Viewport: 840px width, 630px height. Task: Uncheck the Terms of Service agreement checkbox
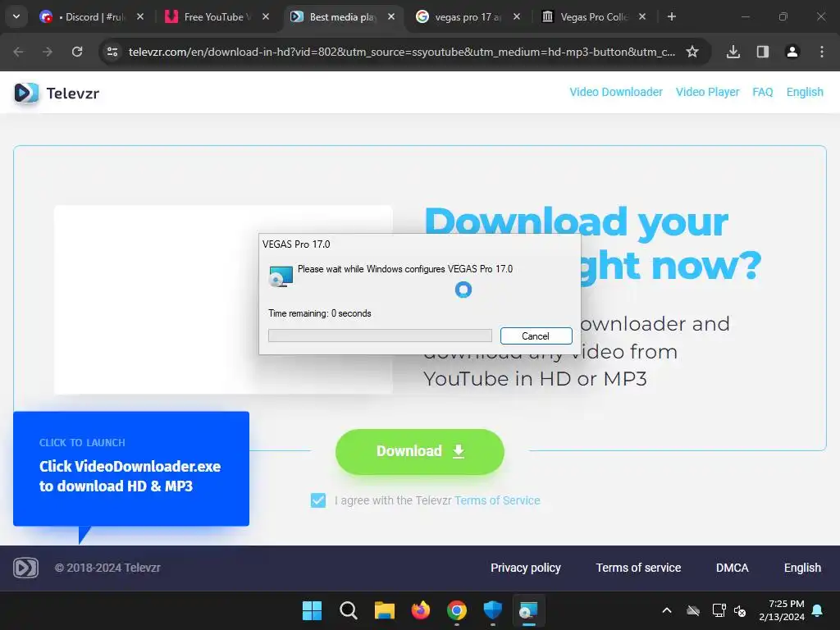tap(318, 500)
